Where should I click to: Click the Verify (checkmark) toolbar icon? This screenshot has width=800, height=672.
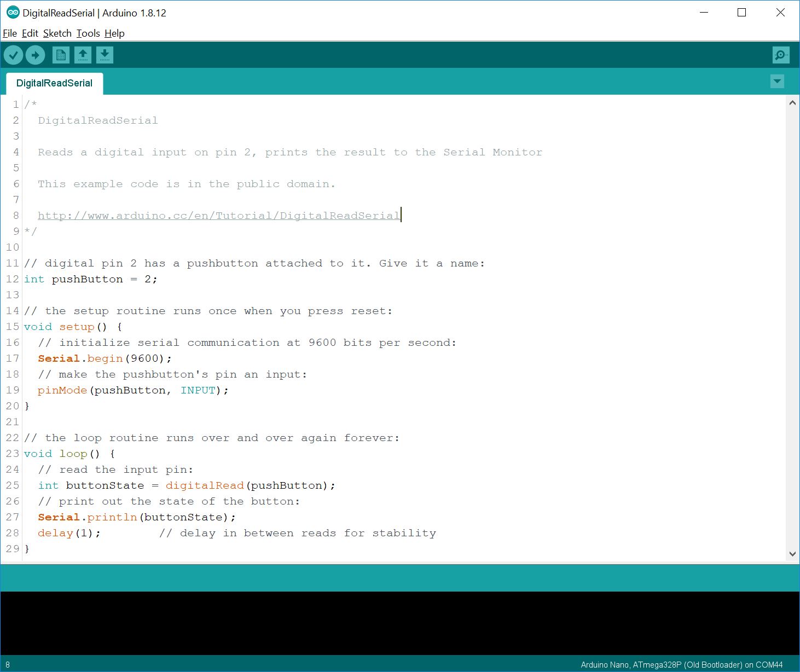13,55
